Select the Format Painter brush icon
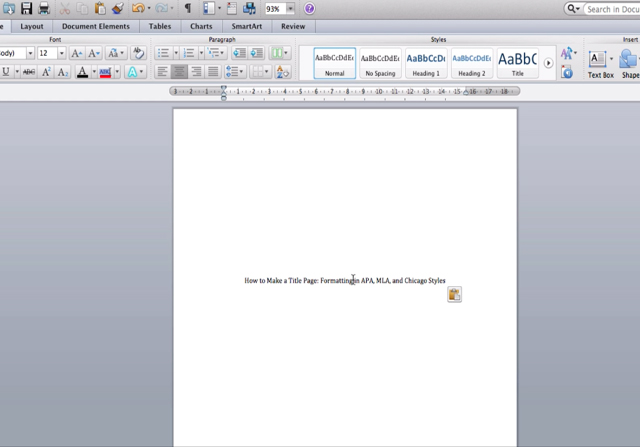This screenshot has height=447, width=640. [x=118, y=8]
